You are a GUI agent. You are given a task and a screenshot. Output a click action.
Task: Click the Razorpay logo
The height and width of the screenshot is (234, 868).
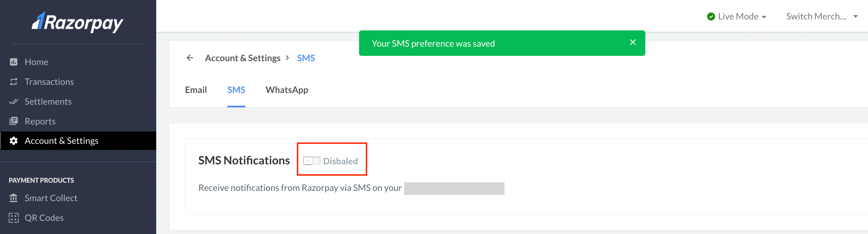pos(77,23)
